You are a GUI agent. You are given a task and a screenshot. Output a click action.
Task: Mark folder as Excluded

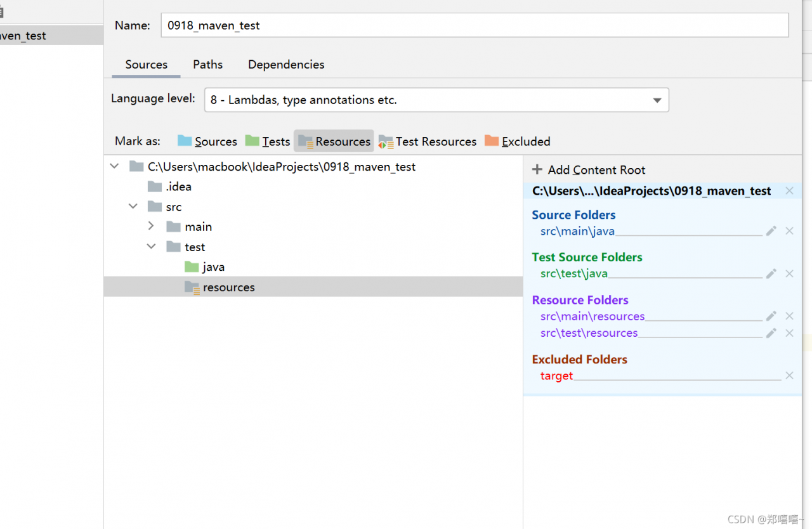tap(517, 141)
